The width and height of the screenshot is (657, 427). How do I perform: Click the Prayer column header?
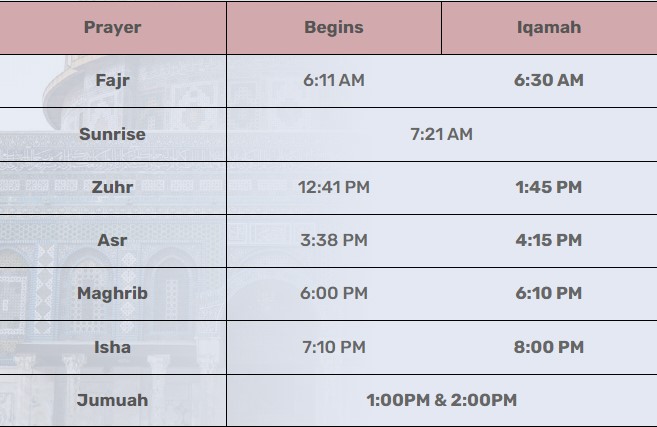click(x=112, y=27)
